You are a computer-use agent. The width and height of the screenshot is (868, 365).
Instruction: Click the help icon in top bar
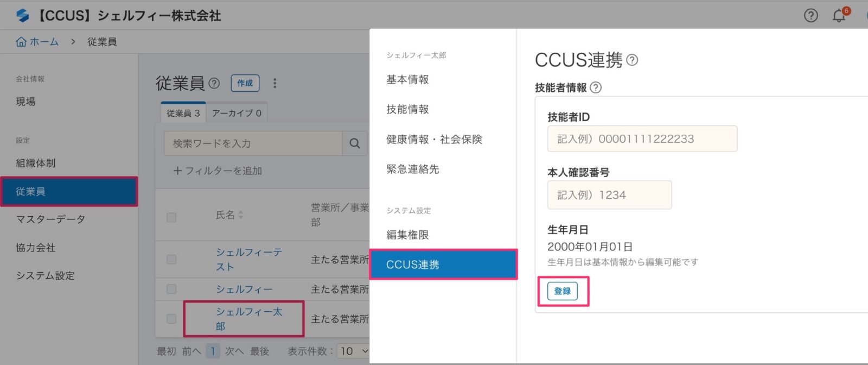point(810,16)
